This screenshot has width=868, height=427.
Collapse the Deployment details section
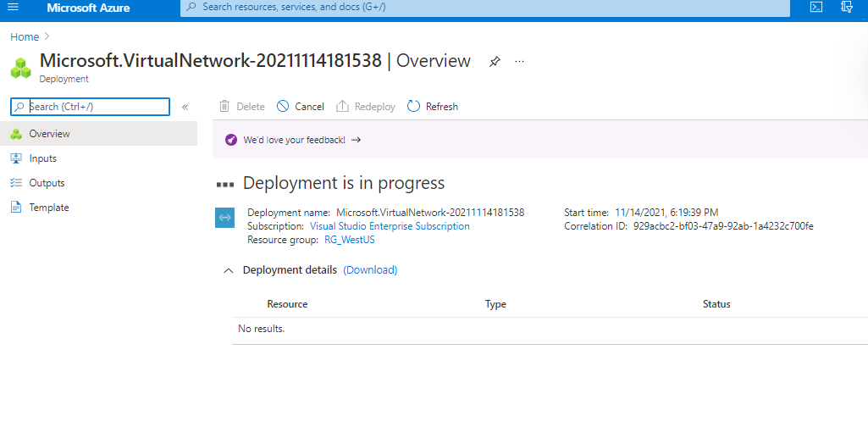click(228, 270)
